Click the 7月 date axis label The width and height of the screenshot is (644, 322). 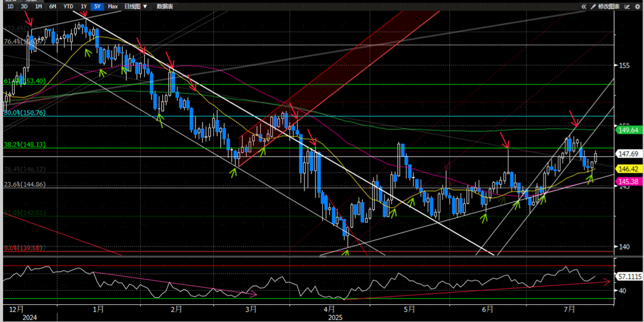click(569, 309)
